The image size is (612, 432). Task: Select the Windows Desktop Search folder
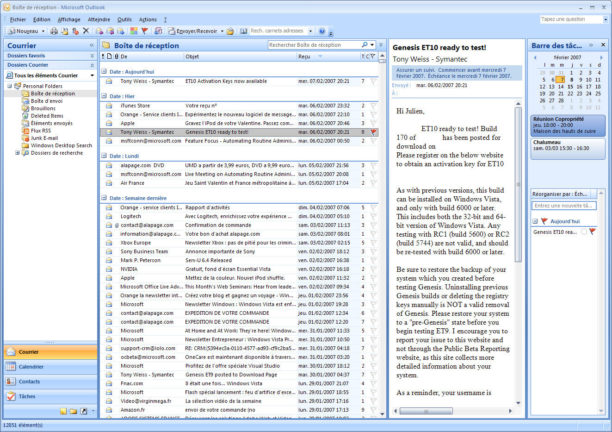click(61, 145)
